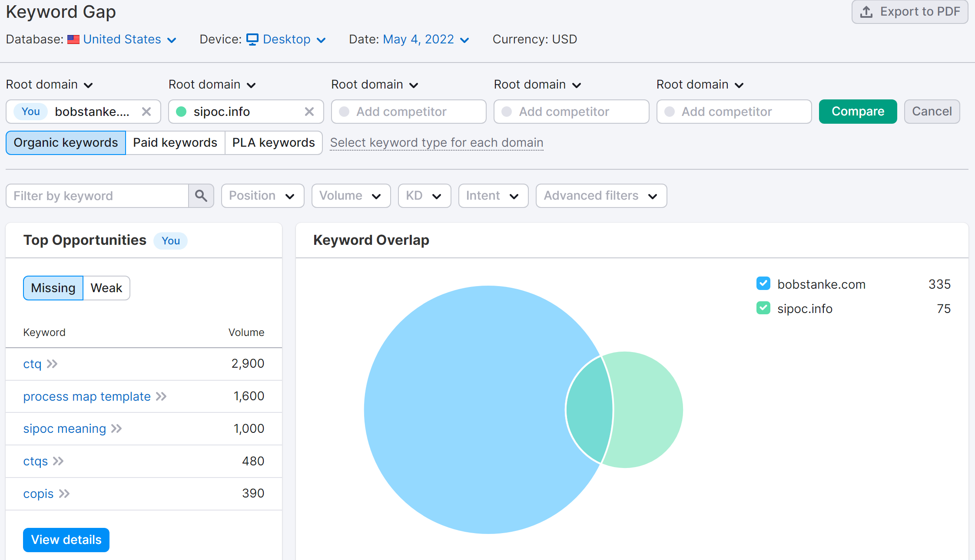Remove bobstanke domain with X icon

tap(146, 112)
